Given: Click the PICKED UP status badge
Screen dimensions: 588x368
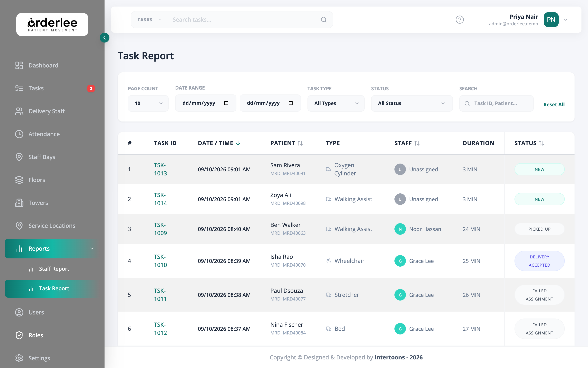Looking at the screenshot, I should pos(539,229).
